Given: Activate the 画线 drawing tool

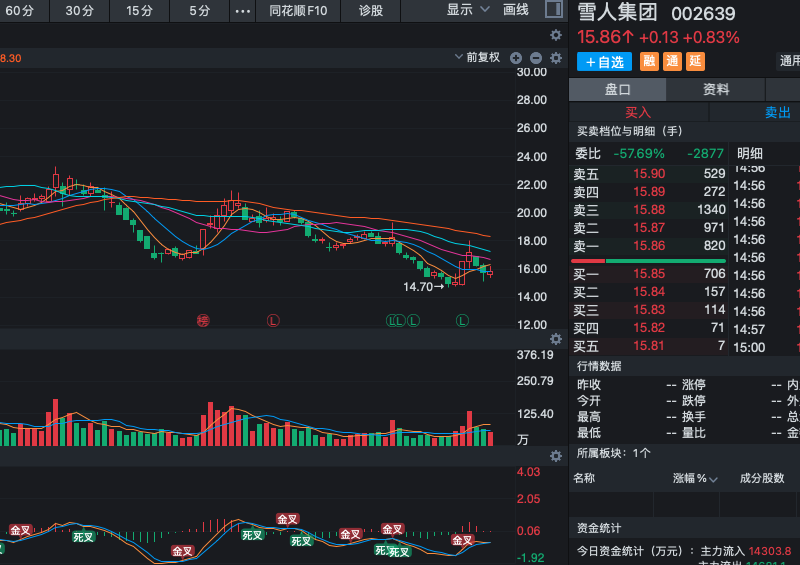Looking at the screenshot, I should tap(516, 10).
